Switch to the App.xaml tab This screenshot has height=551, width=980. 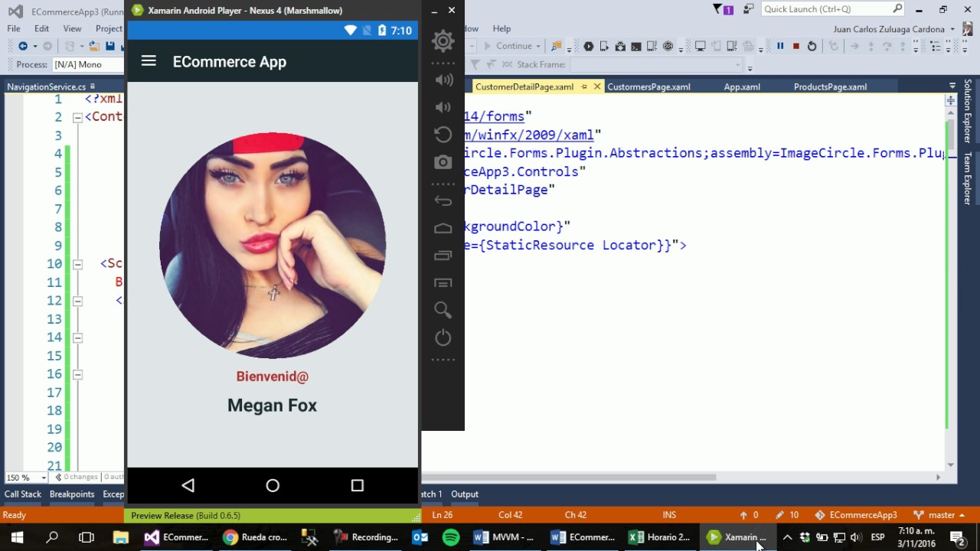click(x=742, y=86)
